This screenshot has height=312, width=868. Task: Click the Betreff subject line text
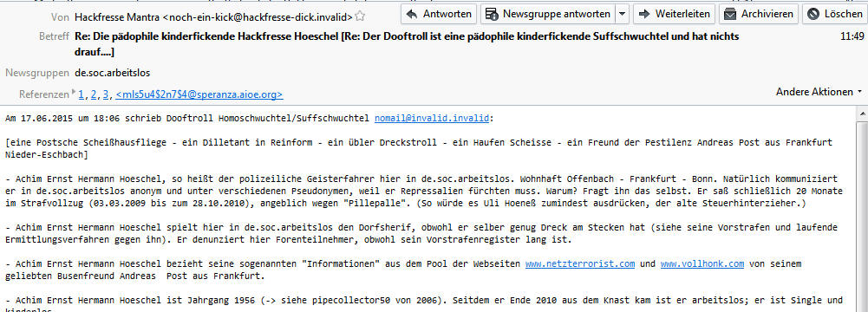[407, 44]
